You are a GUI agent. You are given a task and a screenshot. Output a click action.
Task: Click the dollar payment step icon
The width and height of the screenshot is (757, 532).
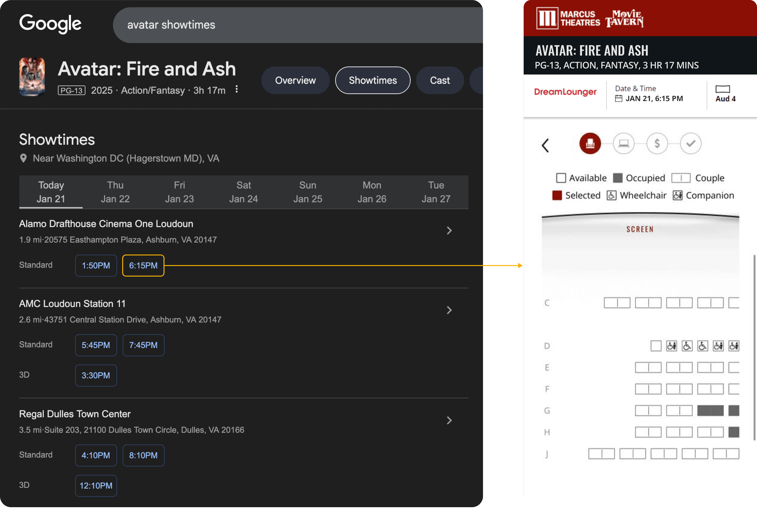657,144
